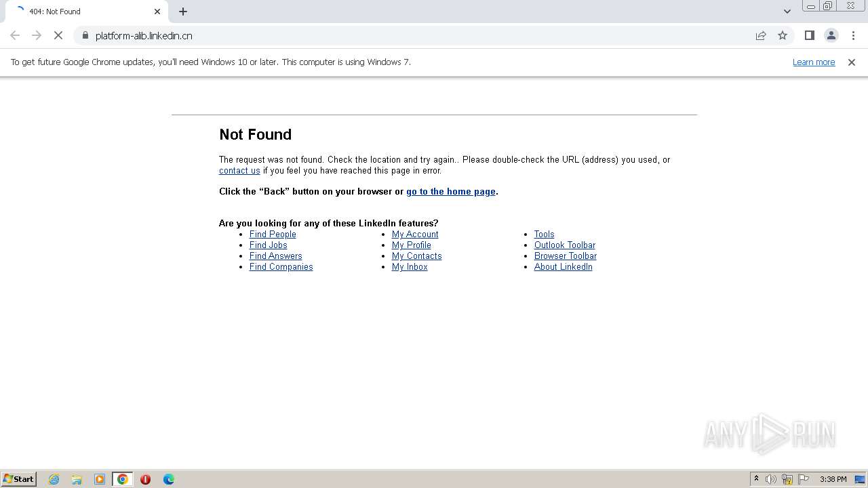Follow the contact us link
Image resolution: width=868 pixels, height=488 pixels.
pyautogui.click(x=239, y=171)
